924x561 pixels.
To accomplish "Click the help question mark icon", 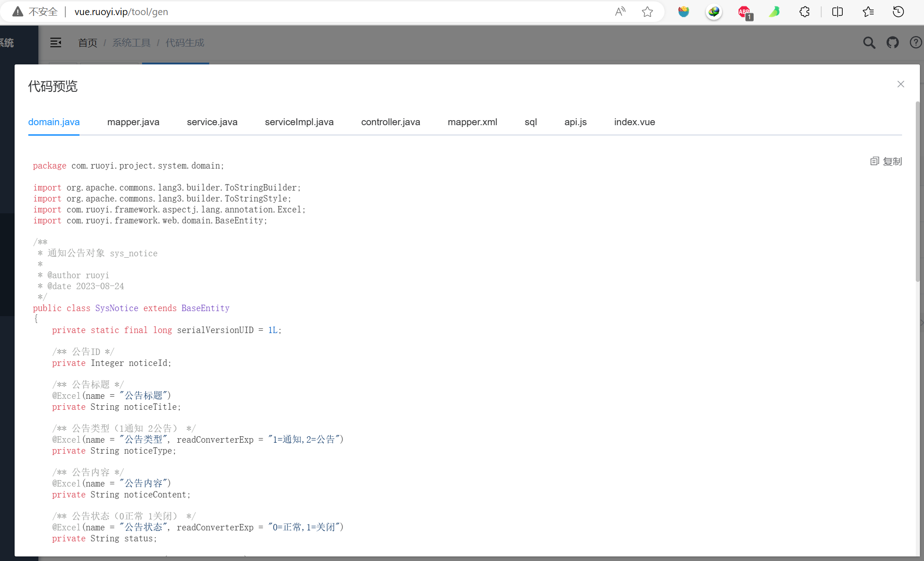I will [916, 42].
